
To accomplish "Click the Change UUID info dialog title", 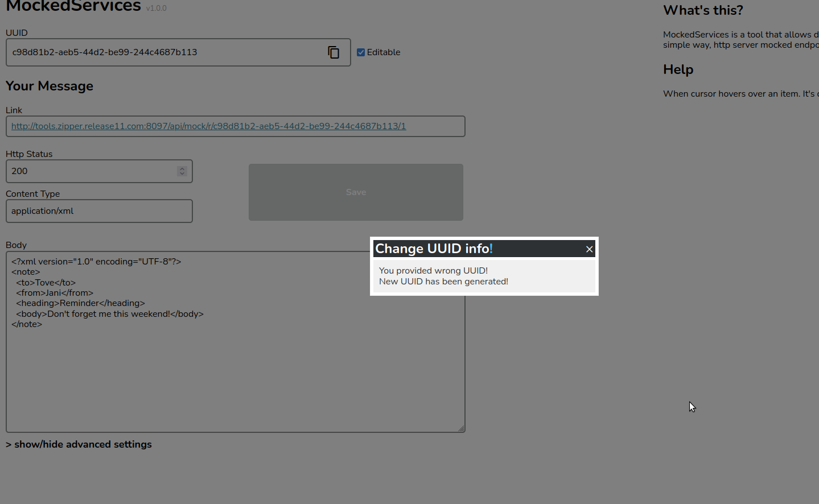I will point(434,249).
